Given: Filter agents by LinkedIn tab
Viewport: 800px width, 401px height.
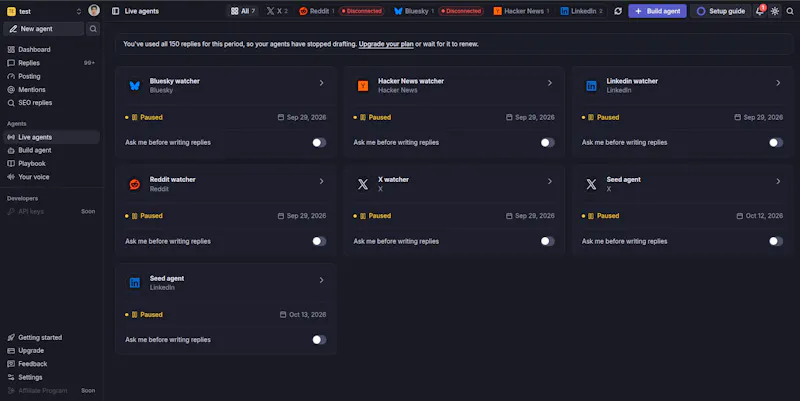Looking at the screenshot, I should 581,11.
